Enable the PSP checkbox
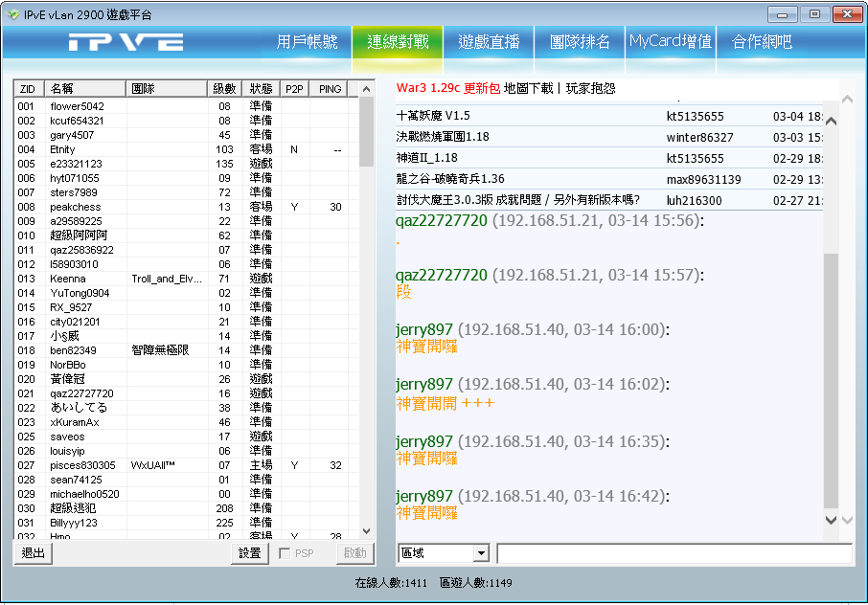The width and height of the screenshot is (868, 605). click(285, 553)
